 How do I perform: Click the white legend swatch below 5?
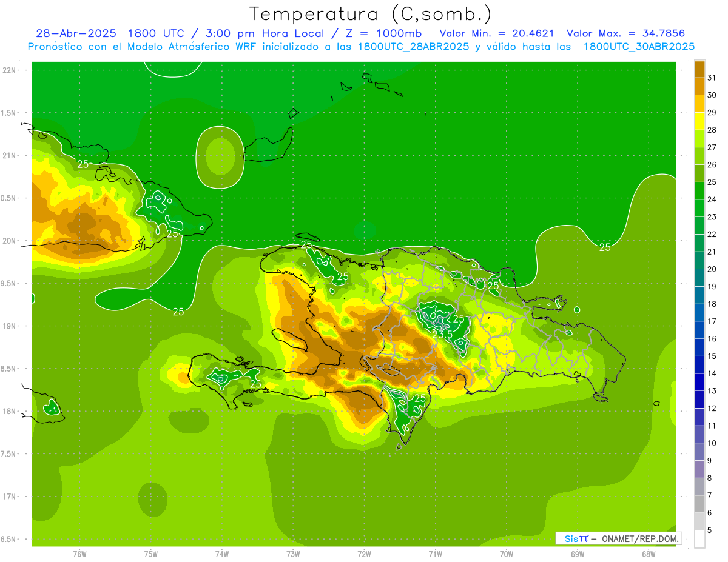699,539
